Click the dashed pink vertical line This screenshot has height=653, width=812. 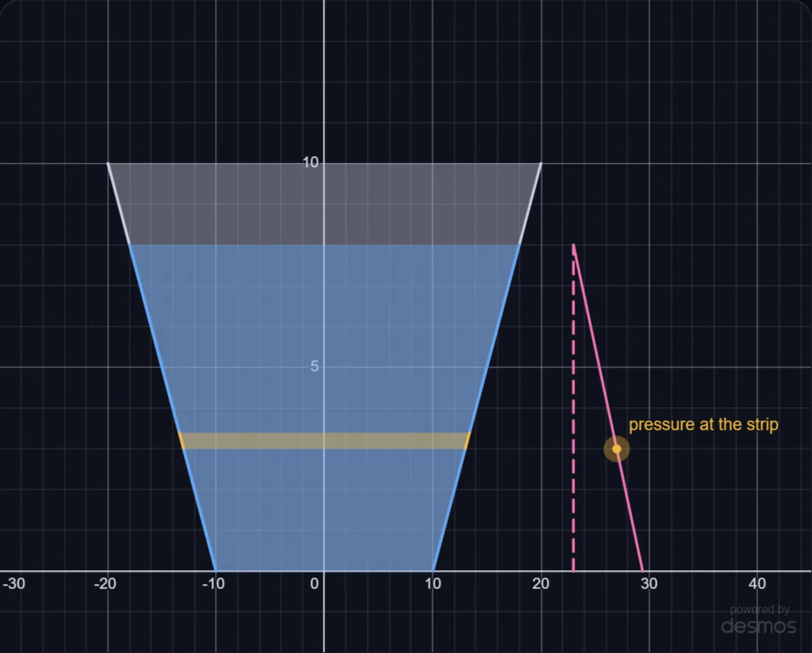click(x=574, y=408)
